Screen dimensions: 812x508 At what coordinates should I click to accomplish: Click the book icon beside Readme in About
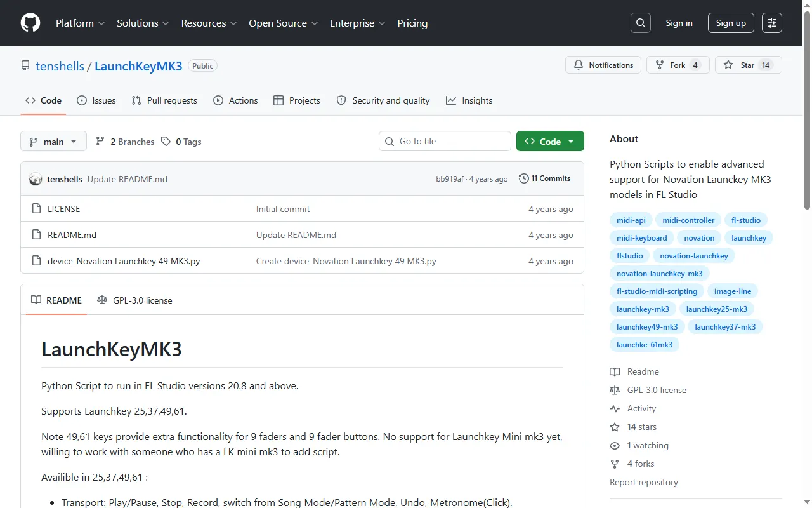click(615, 372)
